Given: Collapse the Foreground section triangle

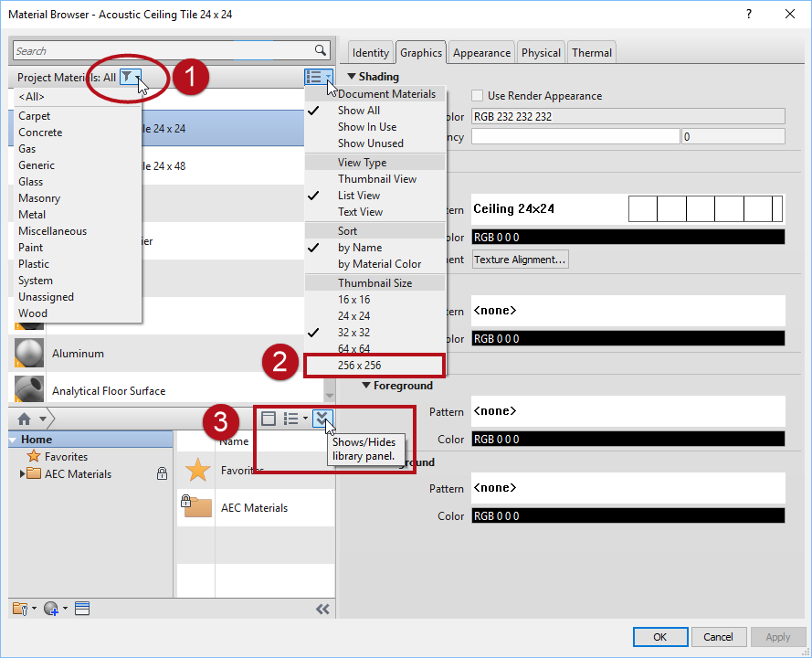Looking at the screenshot, I should click(x=366, y=386).
